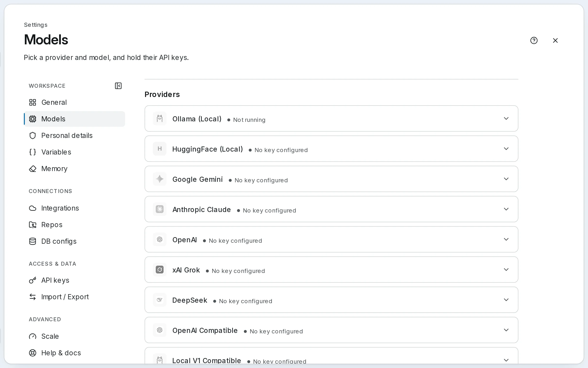Click the Google Gemini sparkle logo

(x=160, y=179)
